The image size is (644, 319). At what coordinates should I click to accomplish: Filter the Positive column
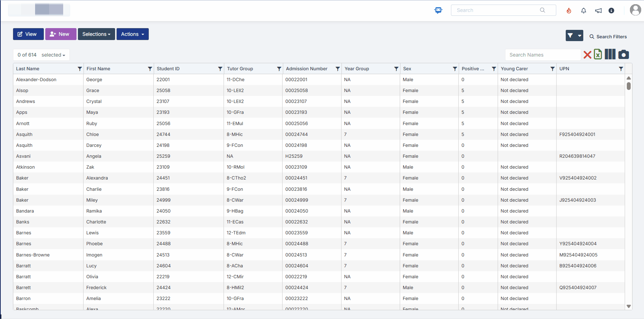pos(494,69)
